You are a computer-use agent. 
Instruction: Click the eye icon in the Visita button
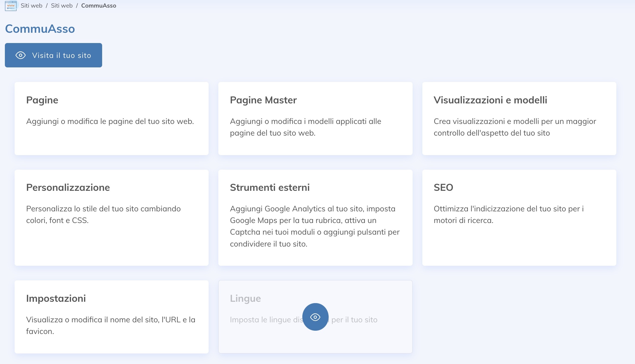21,55
